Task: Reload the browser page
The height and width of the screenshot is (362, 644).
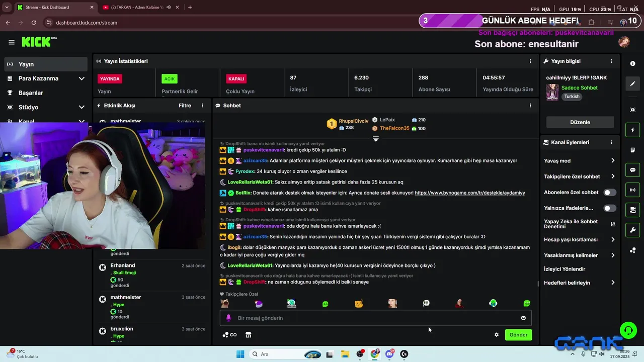Action: 34,23
